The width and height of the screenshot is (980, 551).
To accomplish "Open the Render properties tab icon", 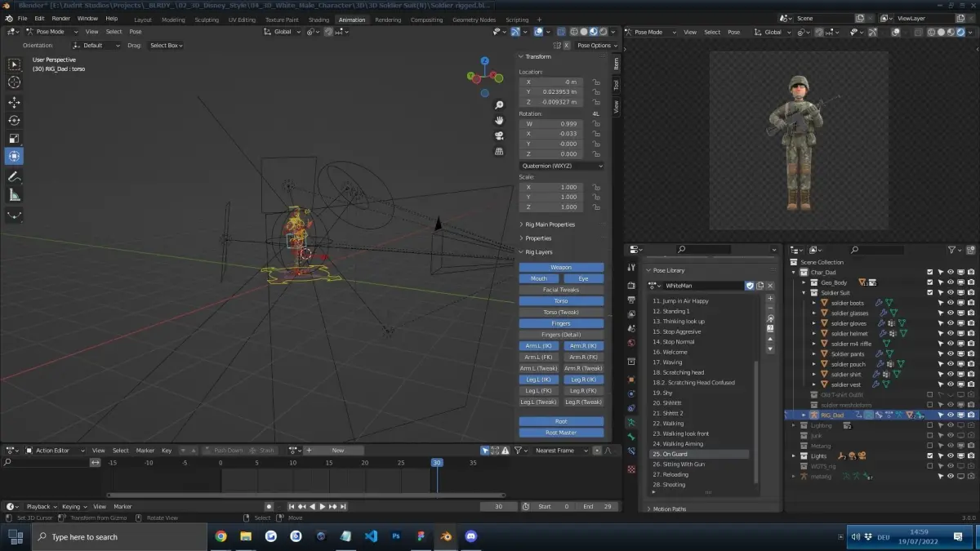I will 631,286.
